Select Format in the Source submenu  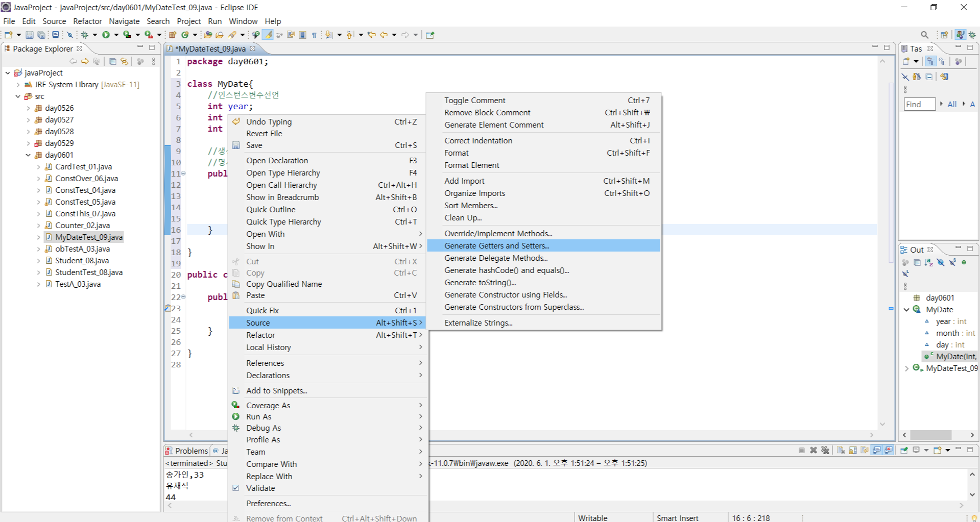click(543, 153)
